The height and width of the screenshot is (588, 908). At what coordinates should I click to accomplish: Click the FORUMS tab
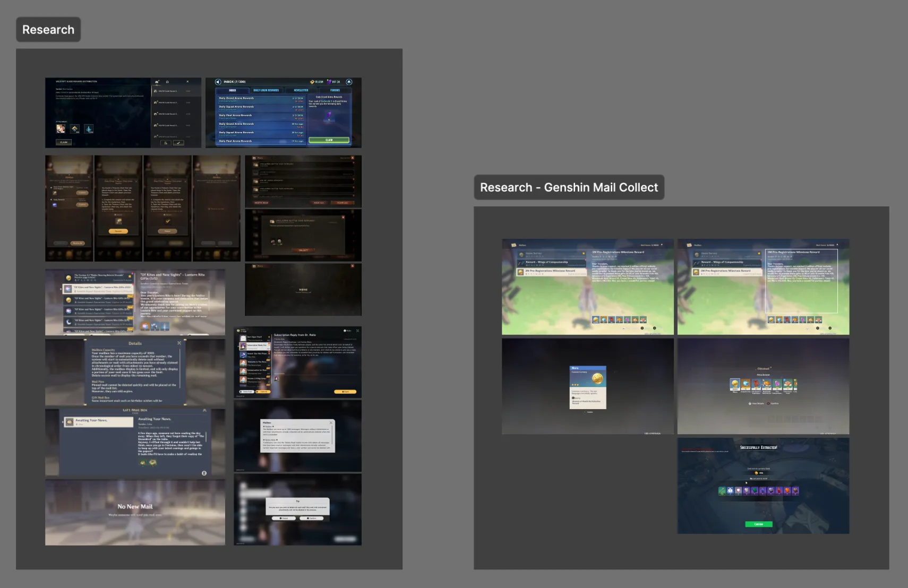click(335, 90)
